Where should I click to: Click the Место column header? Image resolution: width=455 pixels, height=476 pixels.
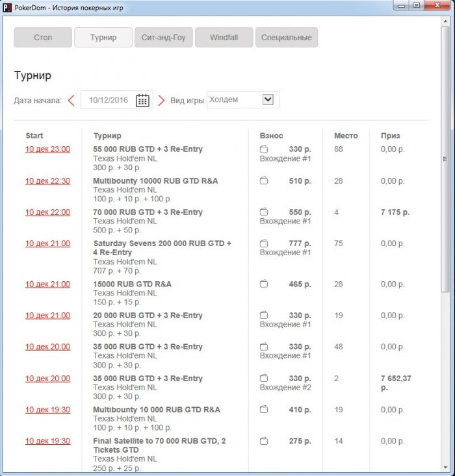346,136
